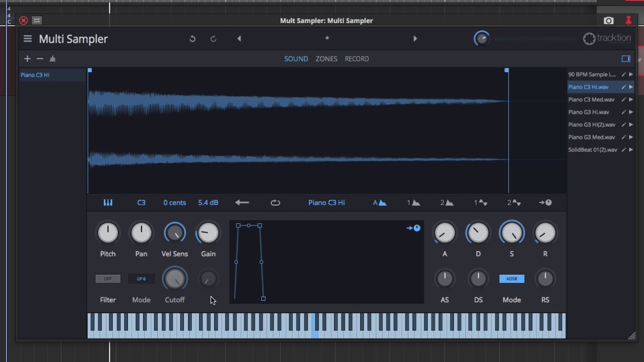Viewport: 644px width, 362px height.
Task: Click the Piano C3 Hi sample name label
Action: coord(327,203)
